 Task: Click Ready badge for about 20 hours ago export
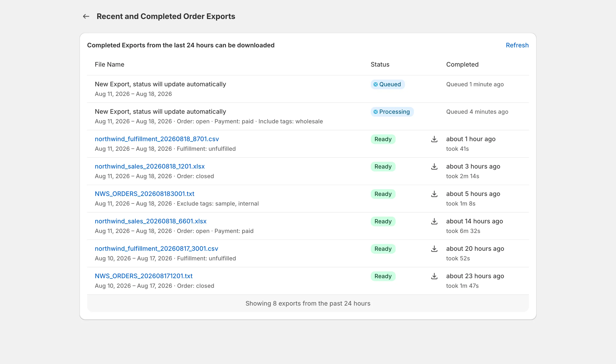(x=383, y=249)
